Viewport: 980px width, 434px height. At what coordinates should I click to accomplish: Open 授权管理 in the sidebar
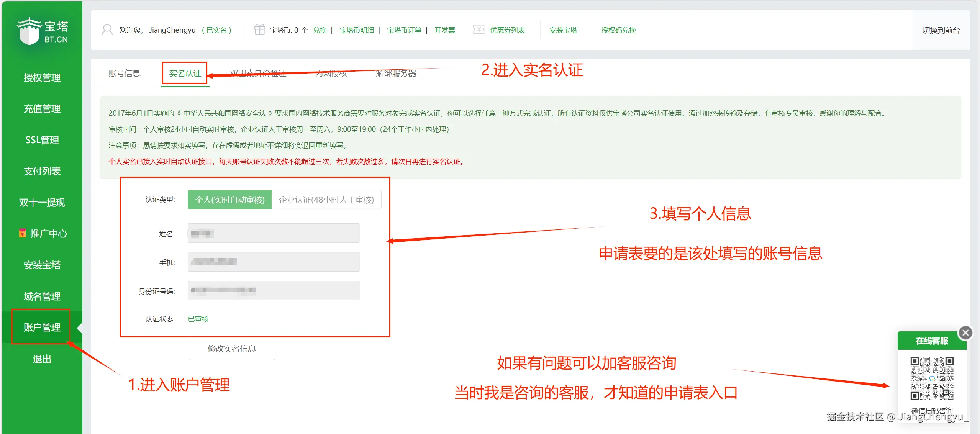(42, 78)
